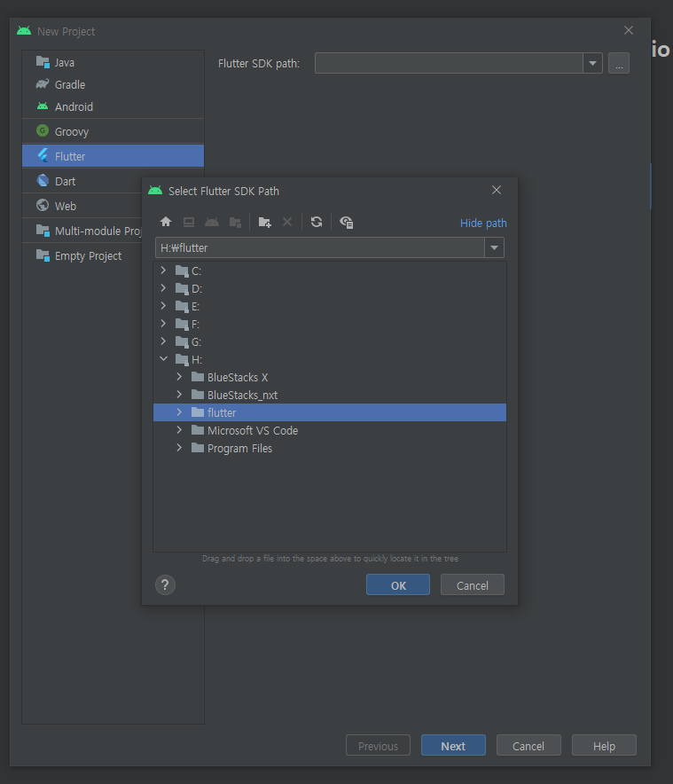This screenshot has height=784, width=673.
Task: Select Web project type
Action: point(82,206)
